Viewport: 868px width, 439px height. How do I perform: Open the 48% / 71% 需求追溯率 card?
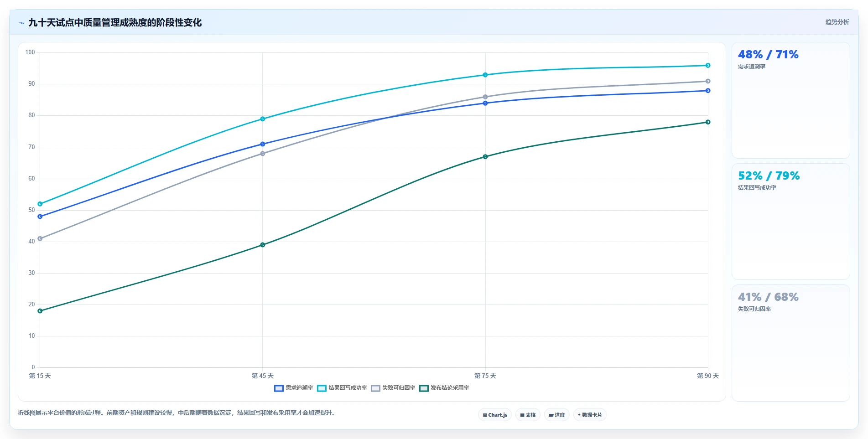[790, 100]
